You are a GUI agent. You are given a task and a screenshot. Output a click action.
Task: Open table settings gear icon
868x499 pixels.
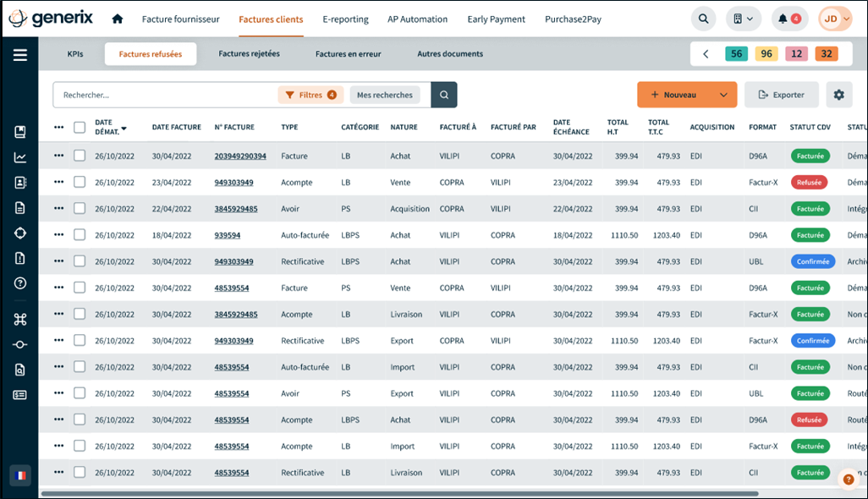point(838,95)
